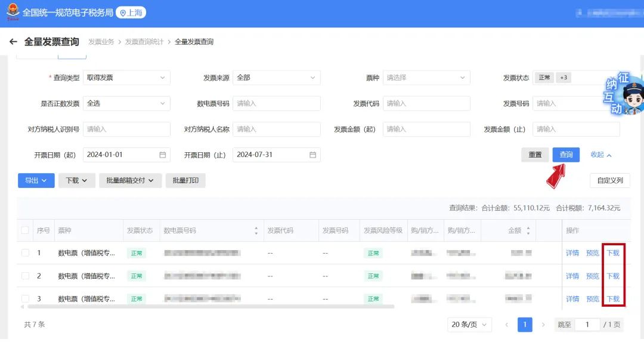Screen dimensions: 644x342
Task: Open the 发票来源 dropdown
Action: (x=277, y=78)
